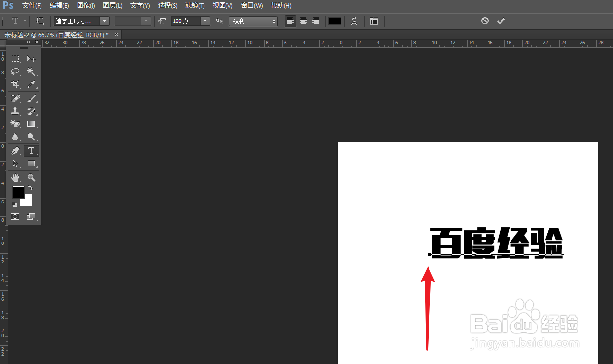Open the 编辑(E) menu
Viewport: 613px width, 364px height.
pos(60,6)
